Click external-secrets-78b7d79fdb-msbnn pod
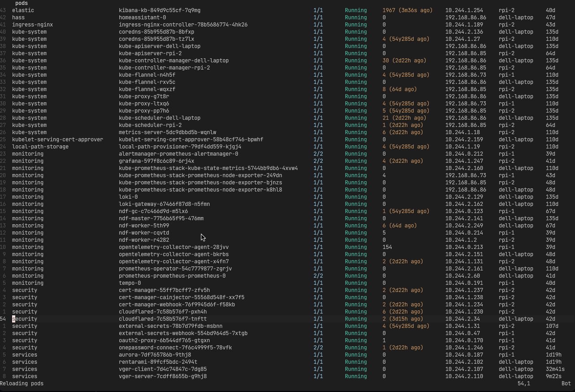Image resolution: width=575 pixels, height=392 pixels. (170, 326)
